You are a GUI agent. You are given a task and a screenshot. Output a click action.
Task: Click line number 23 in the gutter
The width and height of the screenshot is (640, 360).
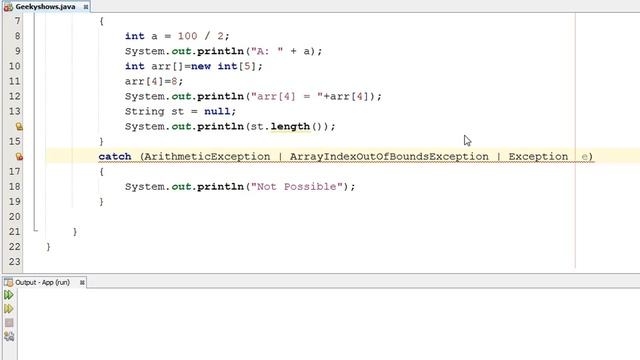tap(14, 262)
